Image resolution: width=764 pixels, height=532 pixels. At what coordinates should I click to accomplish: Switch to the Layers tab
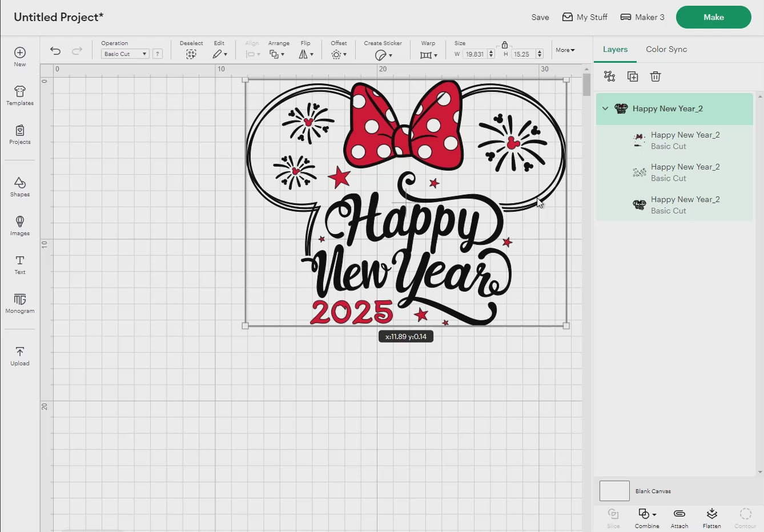click(x=615, y=49)
